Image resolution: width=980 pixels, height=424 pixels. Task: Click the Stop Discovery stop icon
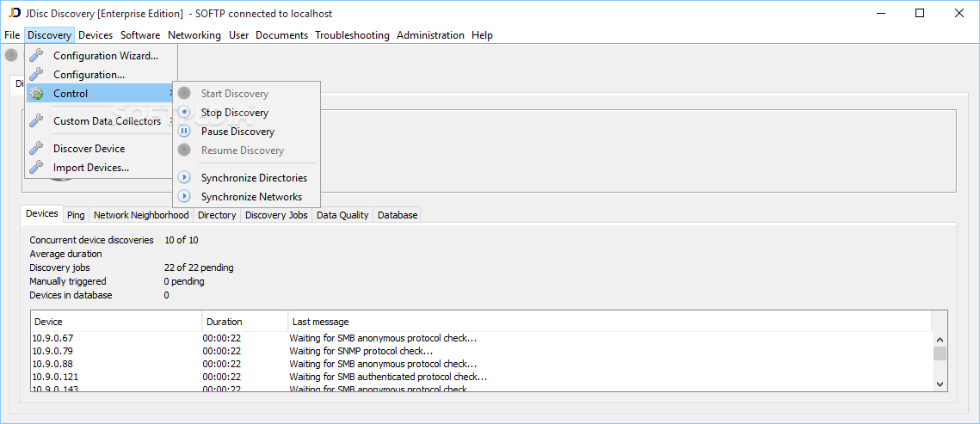[184, 113]
